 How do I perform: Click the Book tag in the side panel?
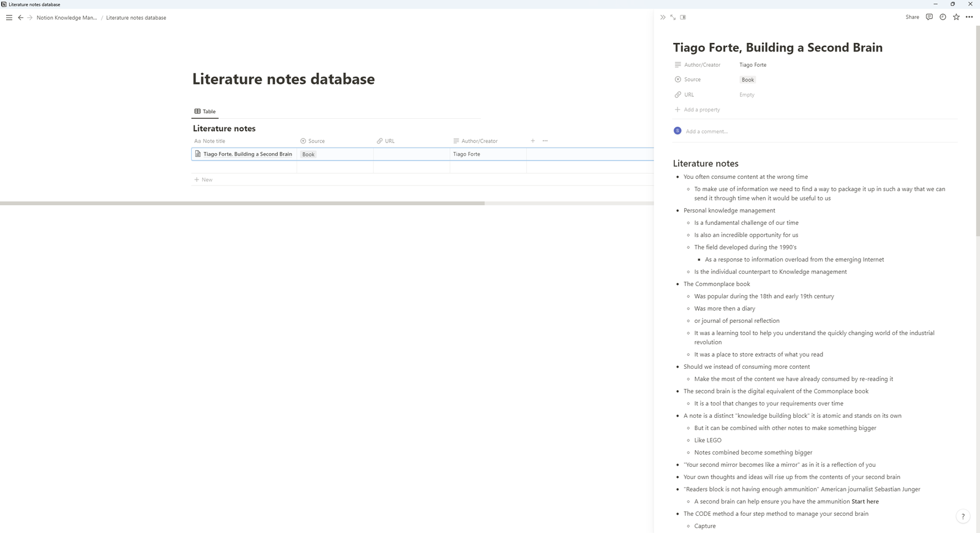point(748,80)
